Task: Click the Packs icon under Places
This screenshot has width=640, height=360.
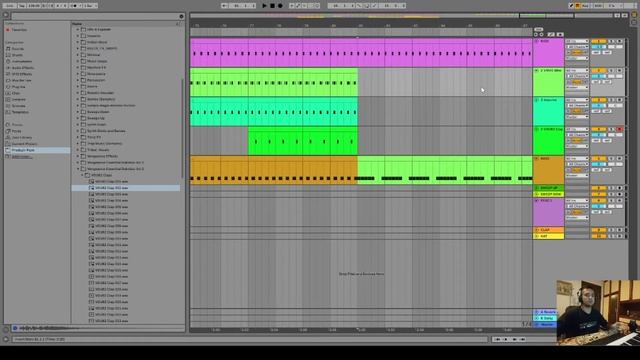Action: [8, 131]
